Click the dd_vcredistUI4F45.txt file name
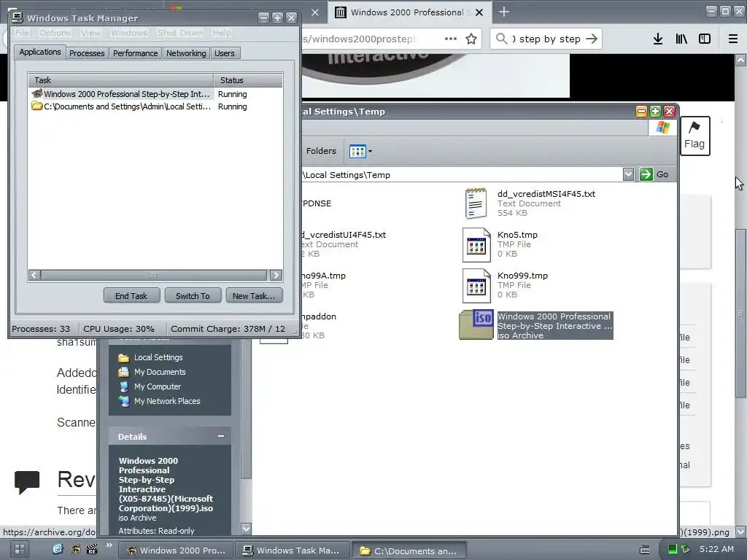Screen dimensions: 747x560 [344, 235]
